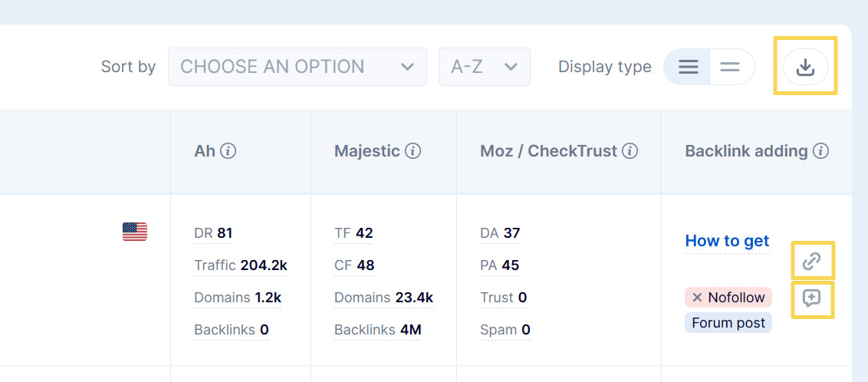Click the Backlink adding info icon
This screenshot has width=868, height=382.
pos(820,151)
